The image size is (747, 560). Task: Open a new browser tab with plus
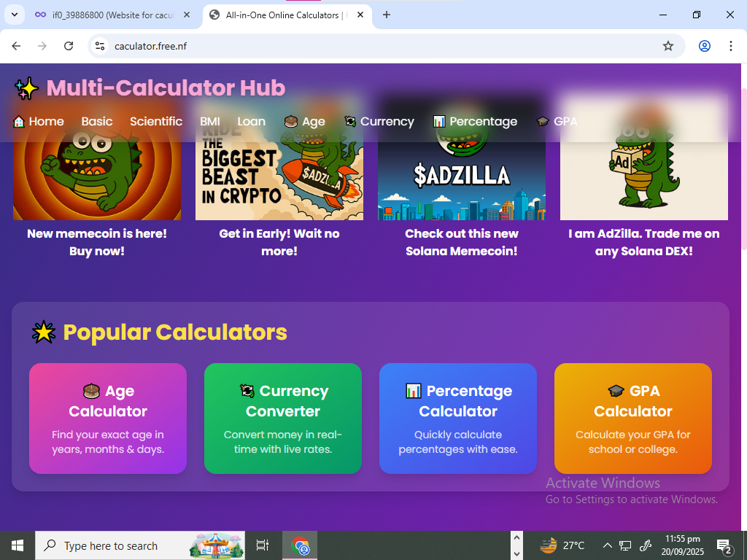tap(387, 15)
